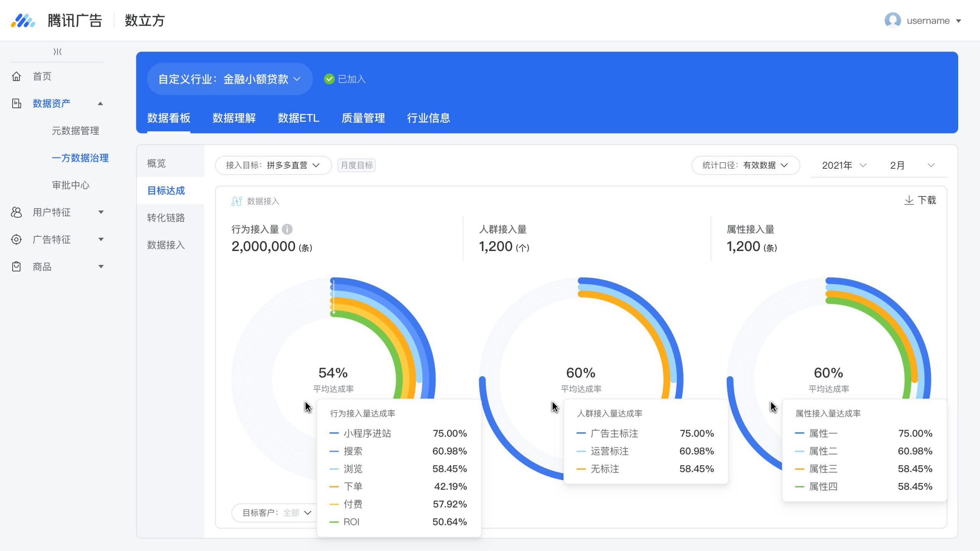Screen dimensions: 980x551
Task: Open the 2月 month dropdown
Action: click(913, 165)
